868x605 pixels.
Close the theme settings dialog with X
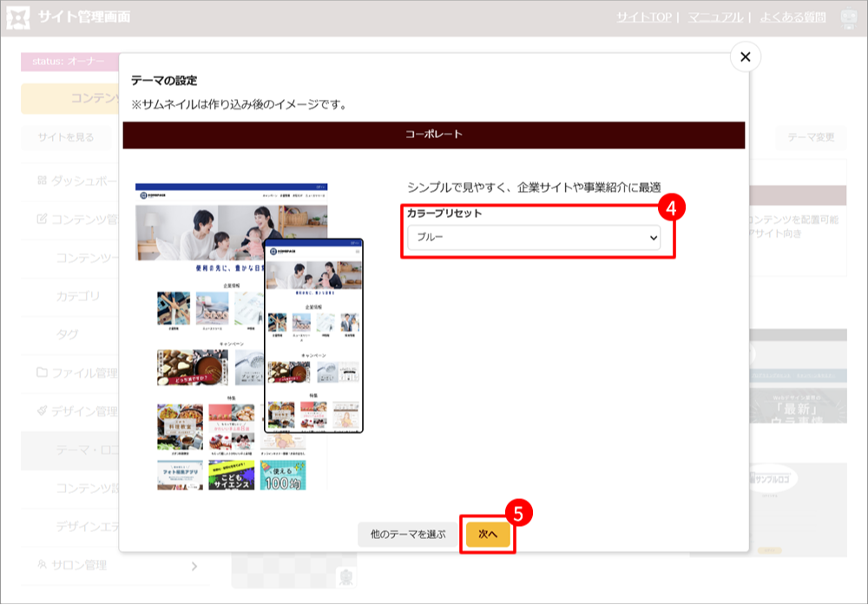[745, 57]
